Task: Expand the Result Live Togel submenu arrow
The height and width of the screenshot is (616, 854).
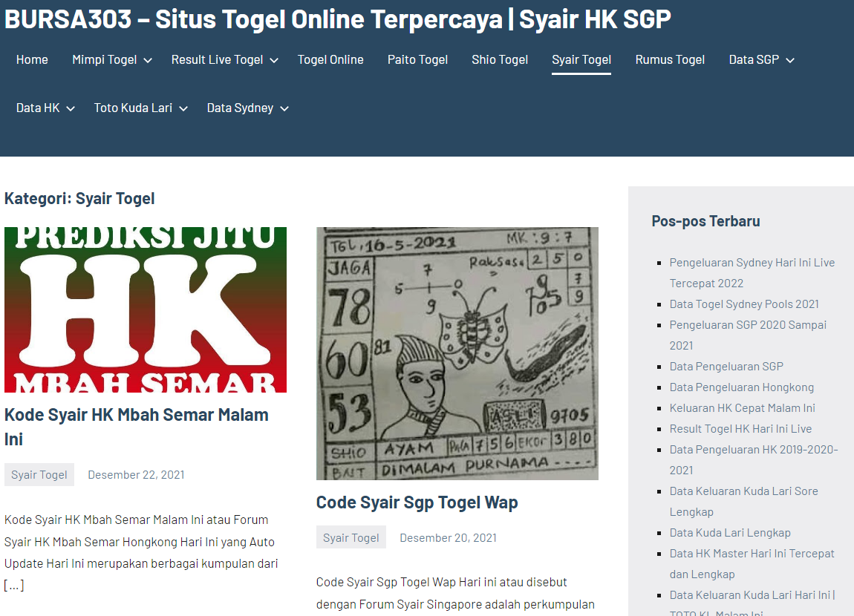Action: pos(274,60)
